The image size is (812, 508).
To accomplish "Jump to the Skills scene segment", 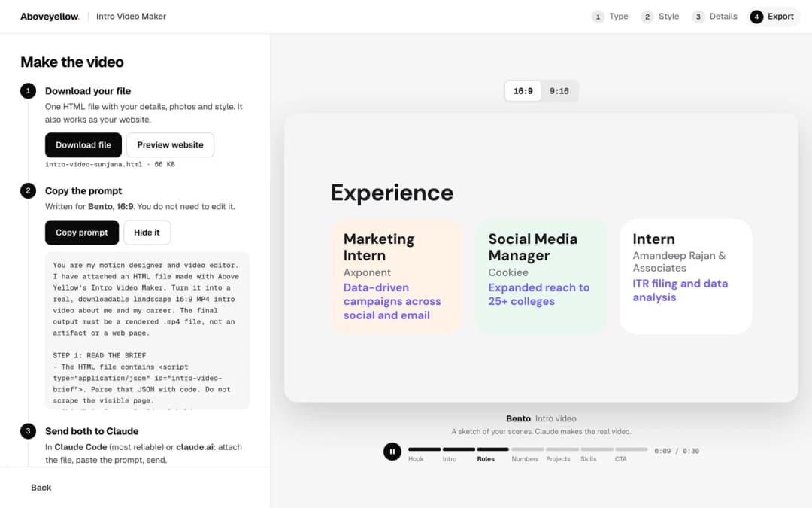I will 596,454.
